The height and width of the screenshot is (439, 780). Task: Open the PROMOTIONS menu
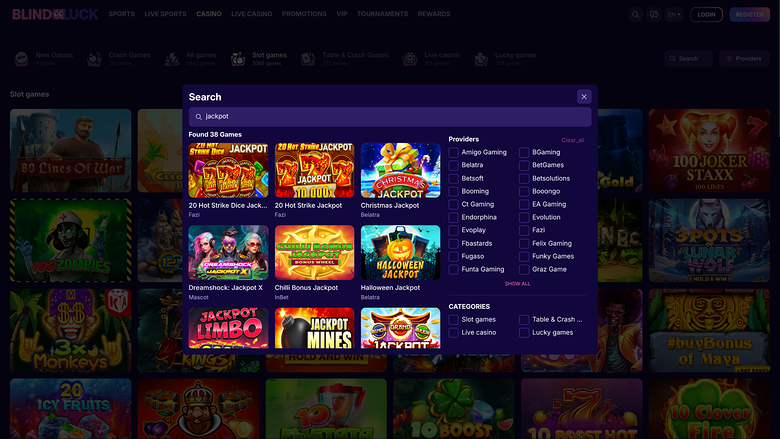click(x=304, y=14)
